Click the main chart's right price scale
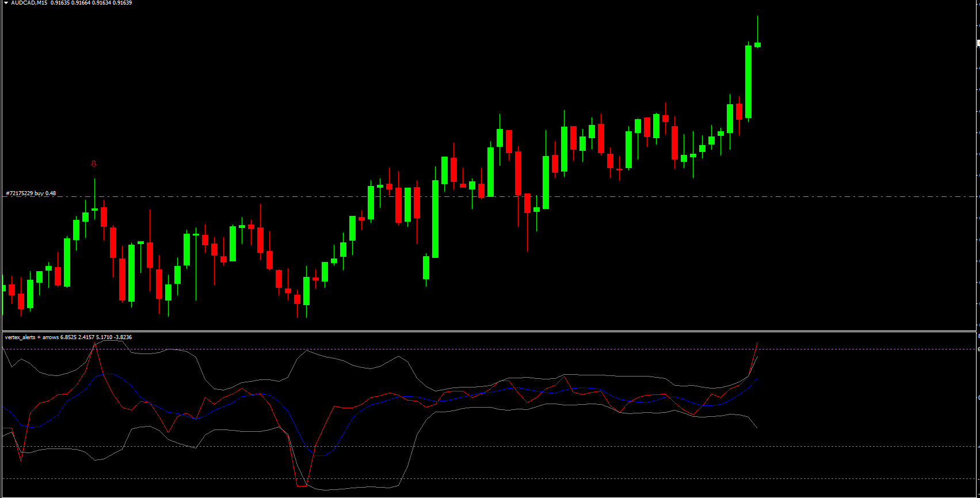This screenshot has height=498, width=980. (x=978, y=173)
